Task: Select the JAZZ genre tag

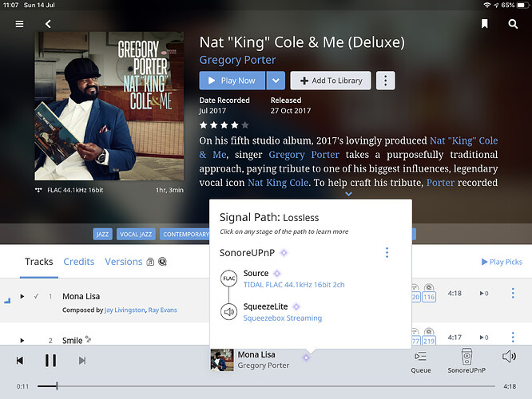Action: click(x=103, y=235)
